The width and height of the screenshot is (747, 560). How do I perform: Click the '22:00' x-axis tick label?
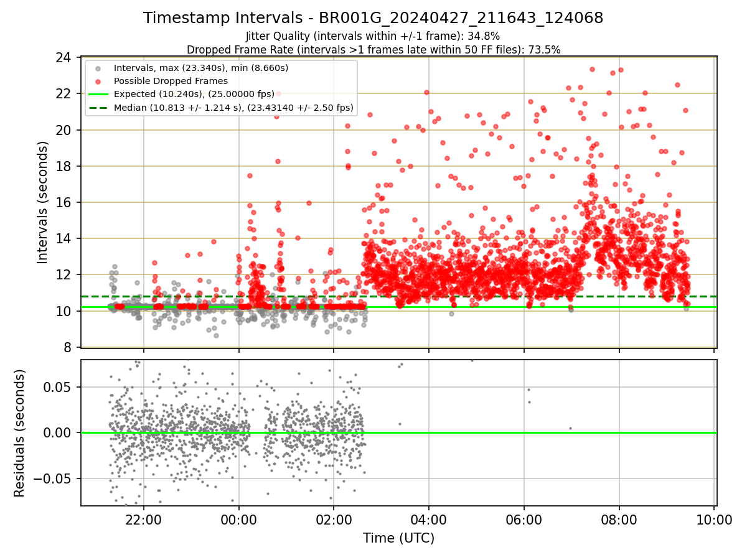click(x=144, y=520)
